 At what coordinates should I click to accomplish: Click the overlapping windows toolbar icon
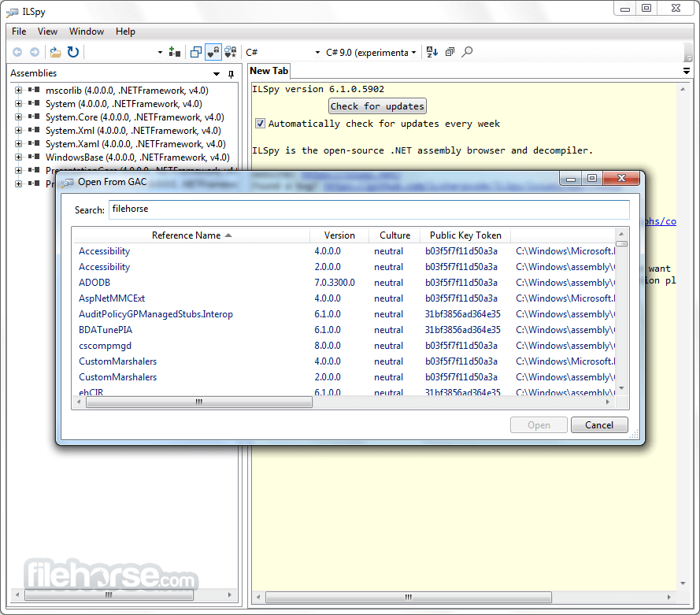click(x=195, y=52)
